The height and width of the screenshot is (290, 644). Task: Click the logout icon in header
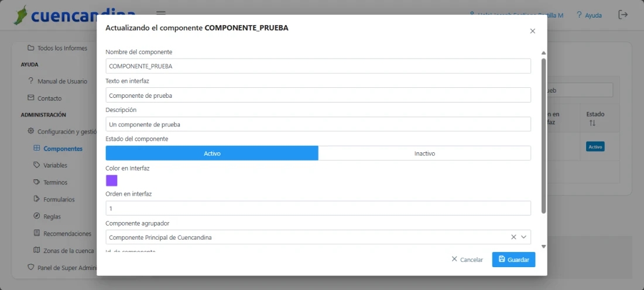click(x=623, y=15)
